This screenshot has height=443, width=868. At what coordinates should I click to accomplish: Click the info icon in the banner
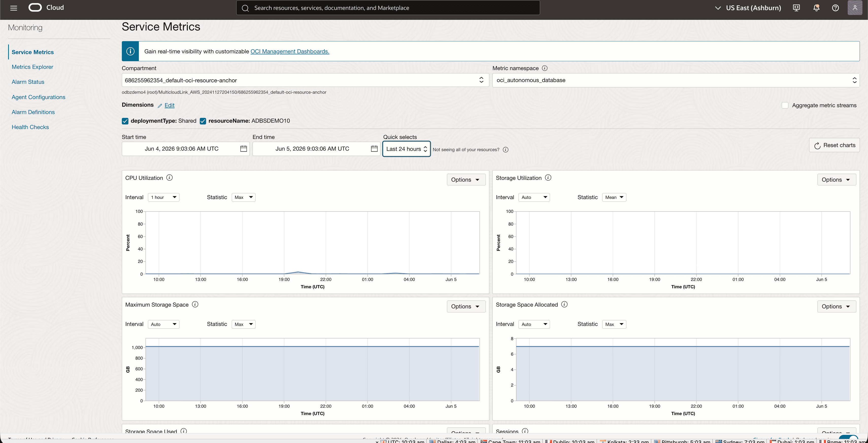(x=130, y=51)
